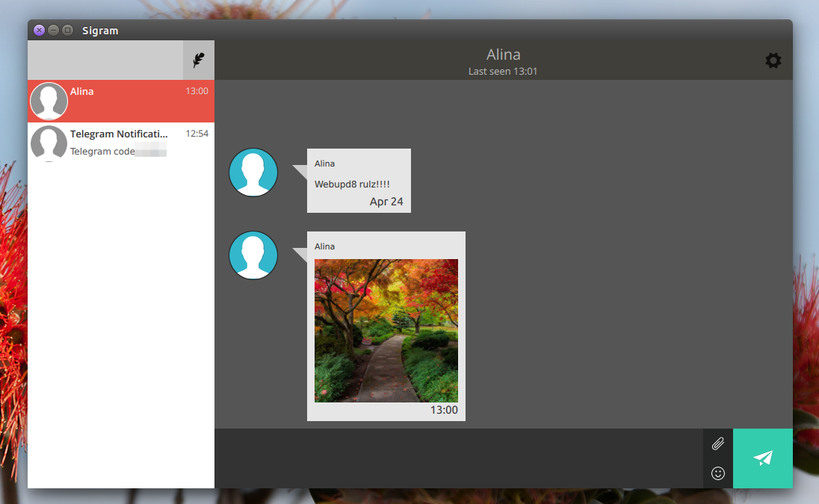This screenshot has width=819, height=504.
Task: Click the search field above contacts
Action: coord(105,60)
